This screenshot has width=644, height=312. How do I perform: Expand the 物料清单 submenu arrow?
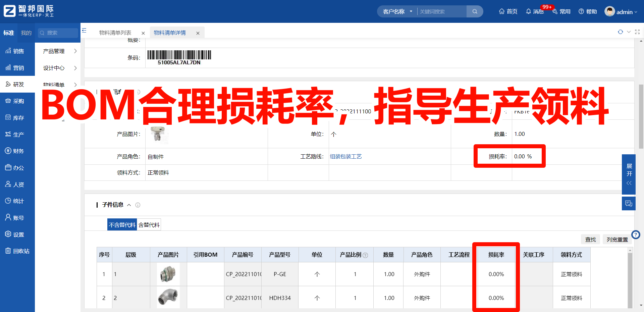[x=75, y=85]
